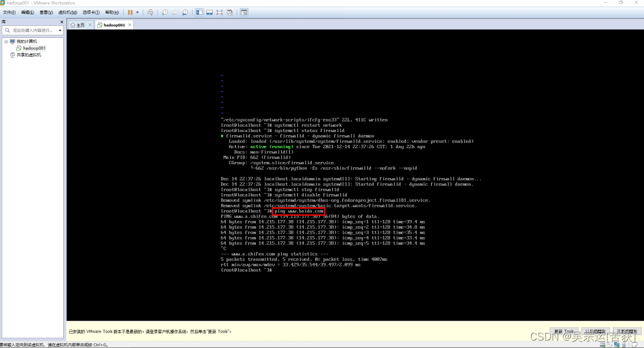644x348 pixels.
Task: Open the library search filter dropdown arrow
Action: (60, 30)
